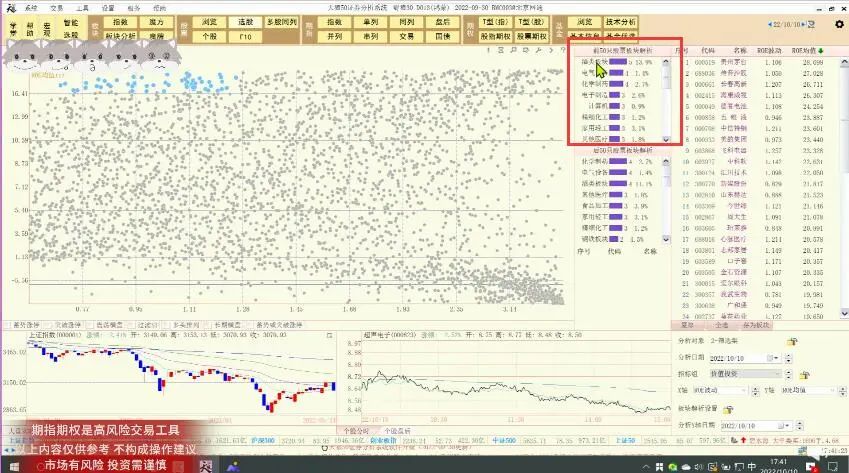The image size is (849, 473).
Task: Click the green sort arrow on ROE均值 column
Action: [821, 51]
